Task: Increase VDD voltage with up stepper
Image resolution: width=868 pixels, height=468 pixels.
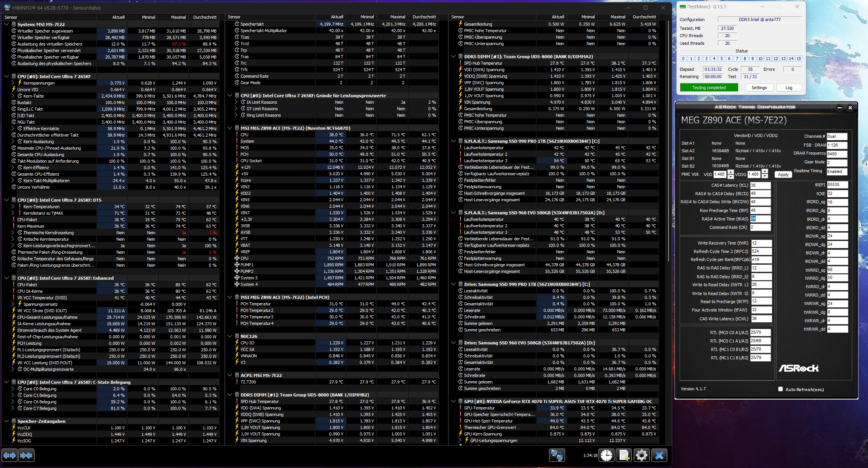Action: (x=730, y=172)
